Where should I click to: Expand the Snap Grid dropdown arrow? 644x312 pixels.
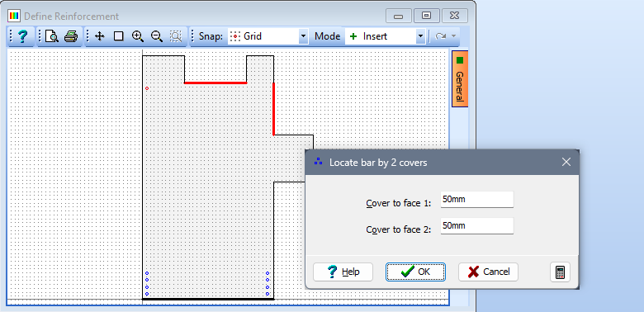pos(303,36)
